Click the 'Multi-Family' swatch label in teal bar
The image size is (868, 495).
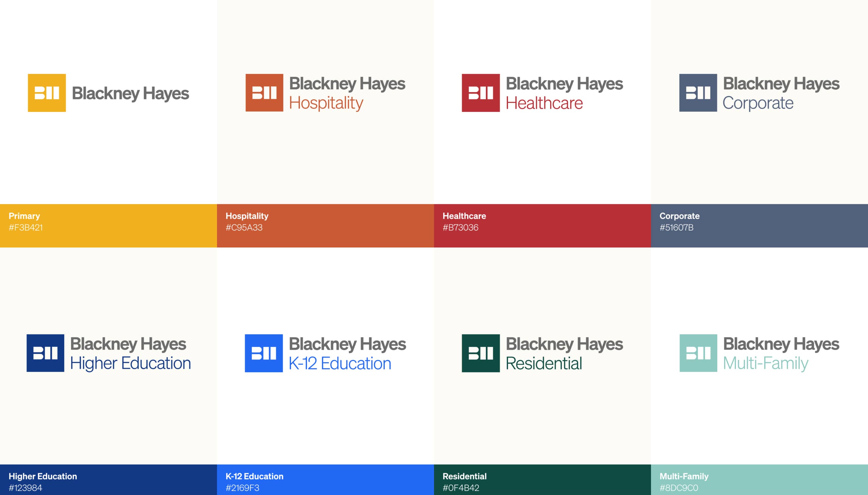pyautogui.click(x=684, y=476)
